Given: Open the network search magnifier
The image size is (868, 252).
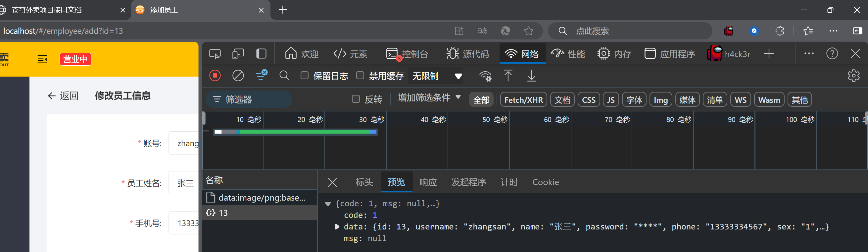Looking at the screenshot, I should (284, 76).
